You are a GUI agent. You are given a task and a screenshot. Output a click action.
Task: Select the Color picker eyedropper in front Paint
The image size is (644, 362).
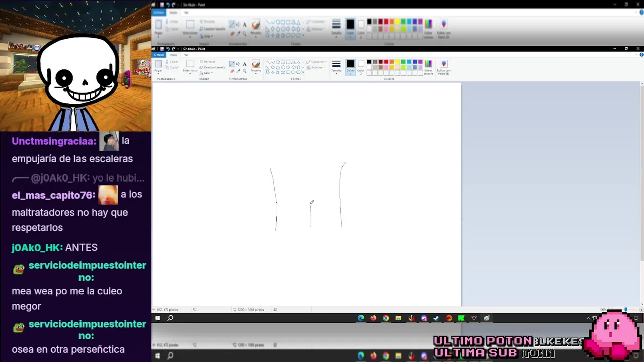tap(238, 71)
